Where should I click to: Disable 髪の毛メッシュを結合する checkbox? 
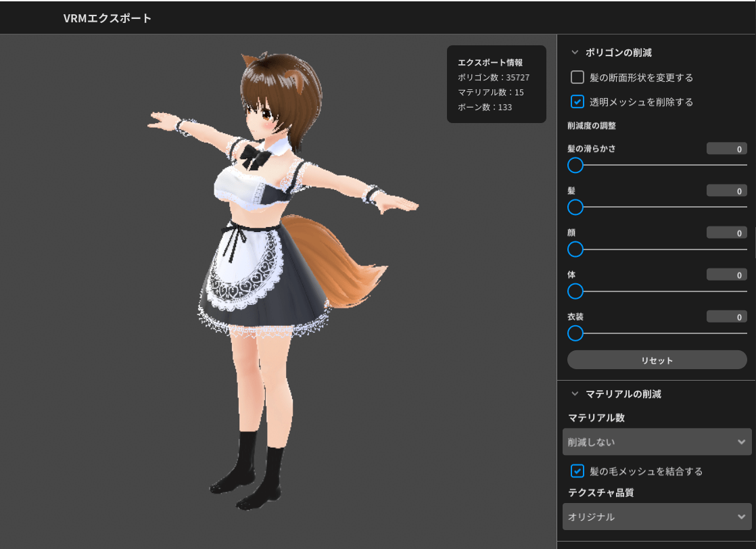[x=577, y=471]
